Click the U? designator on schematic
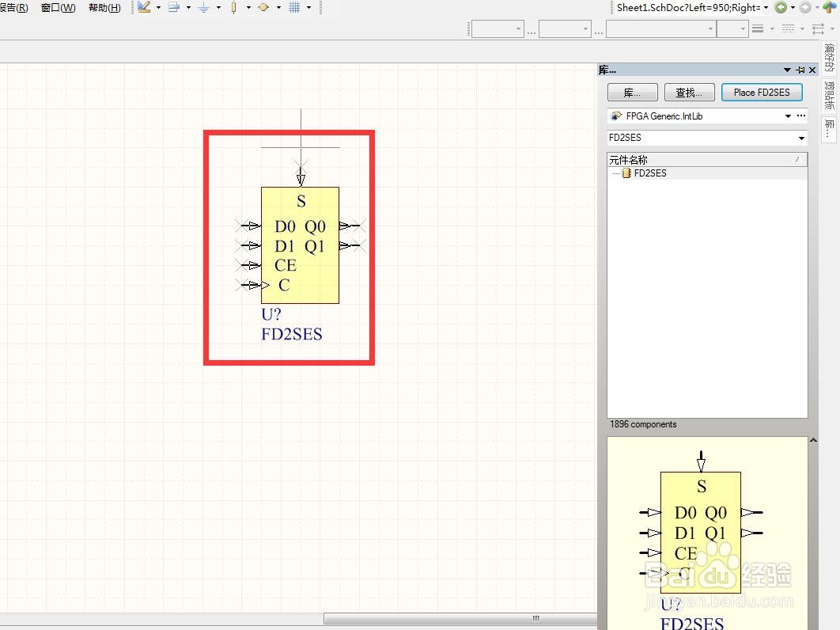Screen dimensions: 840x630 coord(271,314)
